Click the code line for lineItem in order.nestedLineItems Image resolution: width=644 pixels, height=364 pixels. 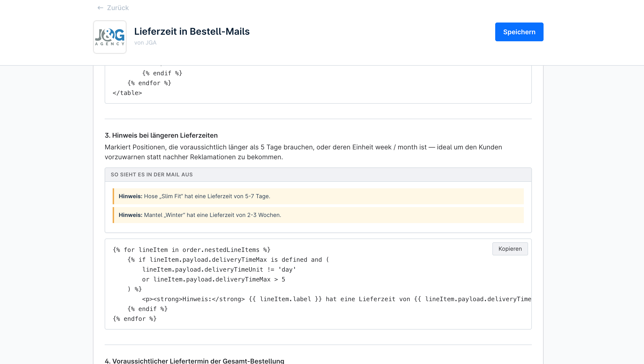click(x=192, y=250)
